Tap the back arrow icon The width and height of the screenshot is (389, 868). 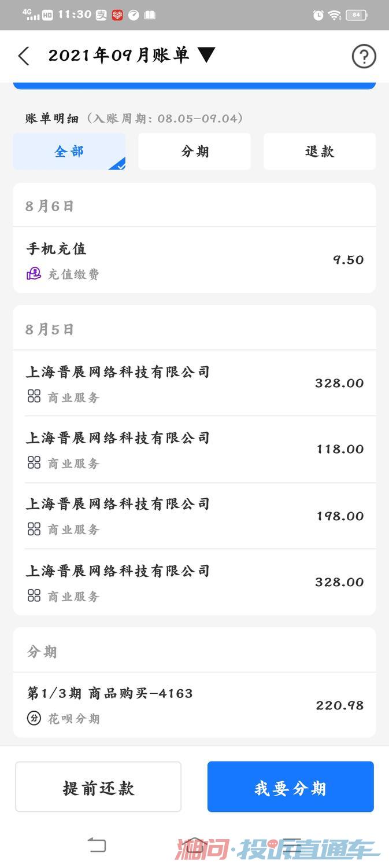24,56
